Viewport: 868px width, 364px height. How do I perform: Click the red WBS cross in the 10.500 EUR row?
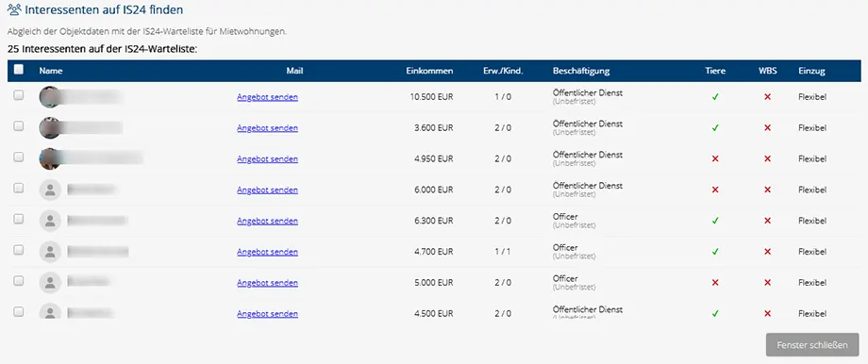coord(767,97)
